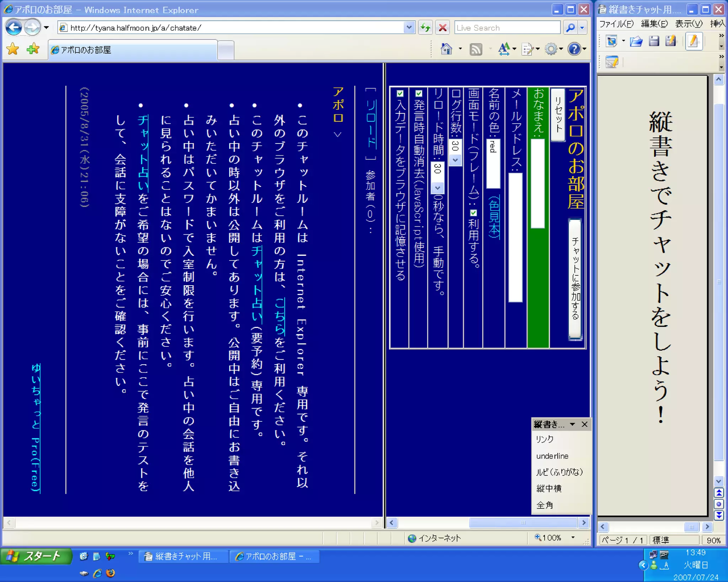
Task: Uncheck the 画面モード frame 利用する checkbox
Action: pyautogui.click(x=473, y=213)
